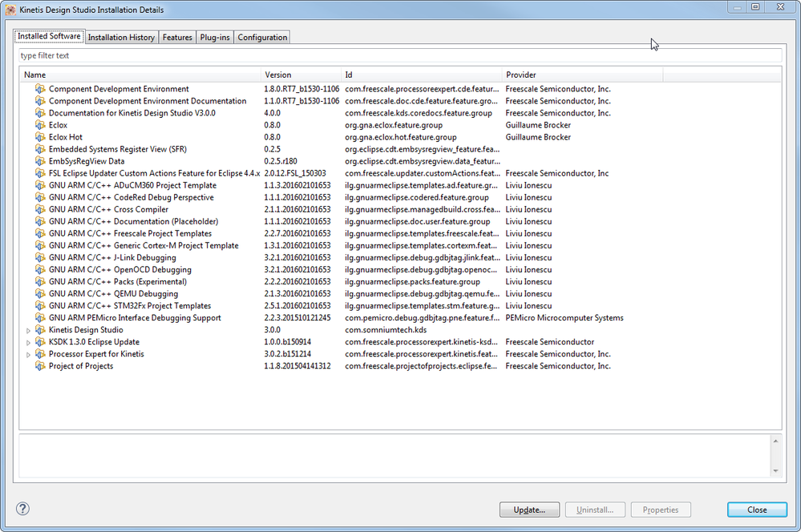
Task: Click the icon beside the Eclox row
Action: (x=40, y=125)
